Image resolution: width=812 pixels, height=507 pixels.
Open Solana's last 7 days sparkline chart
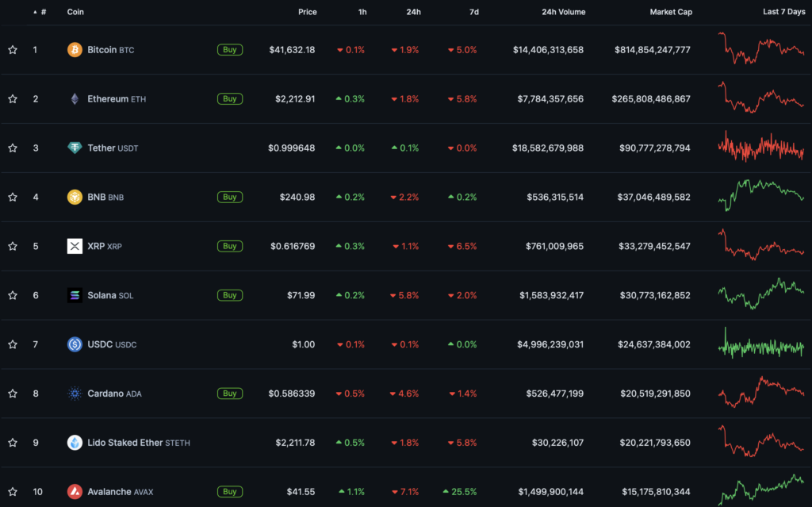point(760,295)
